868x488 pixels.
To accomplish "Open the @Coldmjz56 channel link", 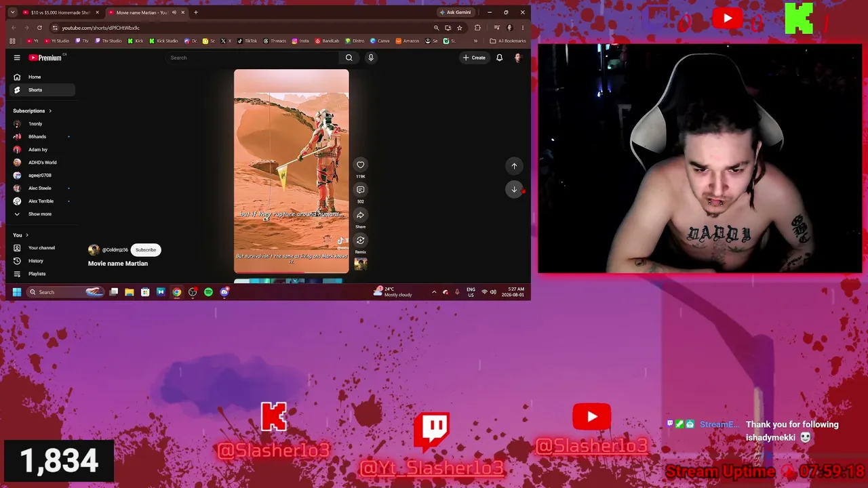I will point(115,250).
